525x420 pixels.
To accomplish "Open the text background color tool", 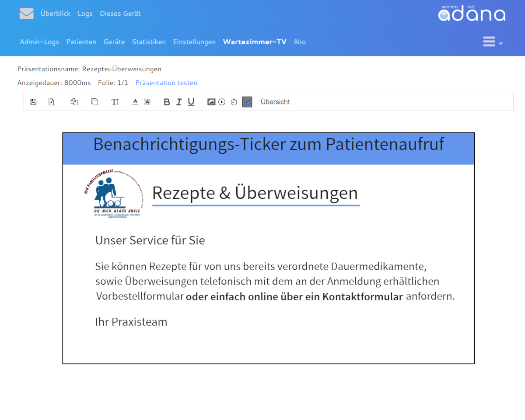I will point(147,101).
